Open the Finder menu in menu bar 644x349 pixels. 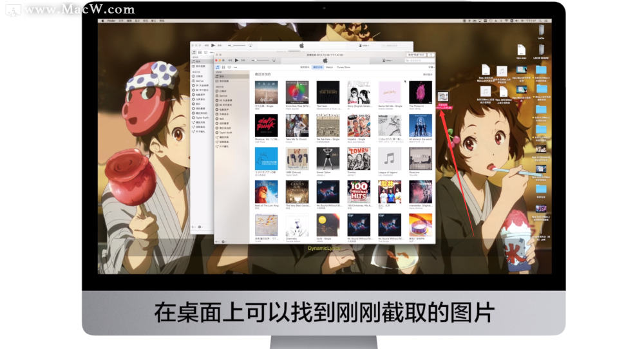click(111, 21)
